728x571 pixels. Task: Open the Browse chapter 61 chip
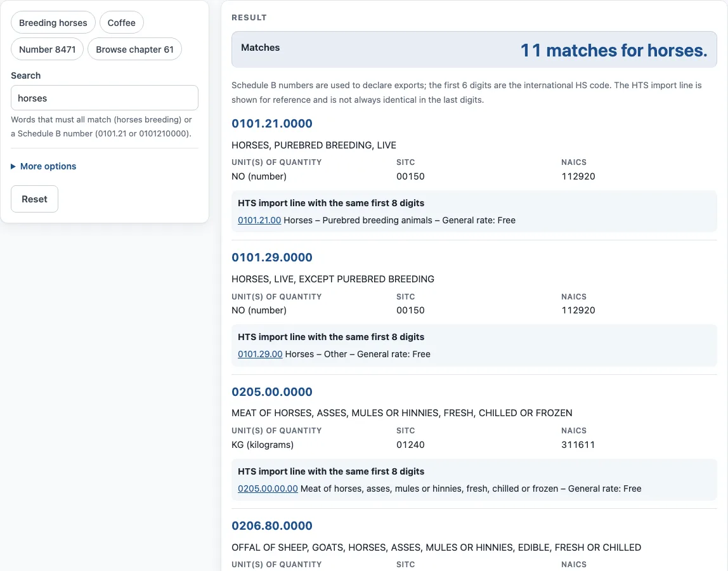[x=134, y=49]
